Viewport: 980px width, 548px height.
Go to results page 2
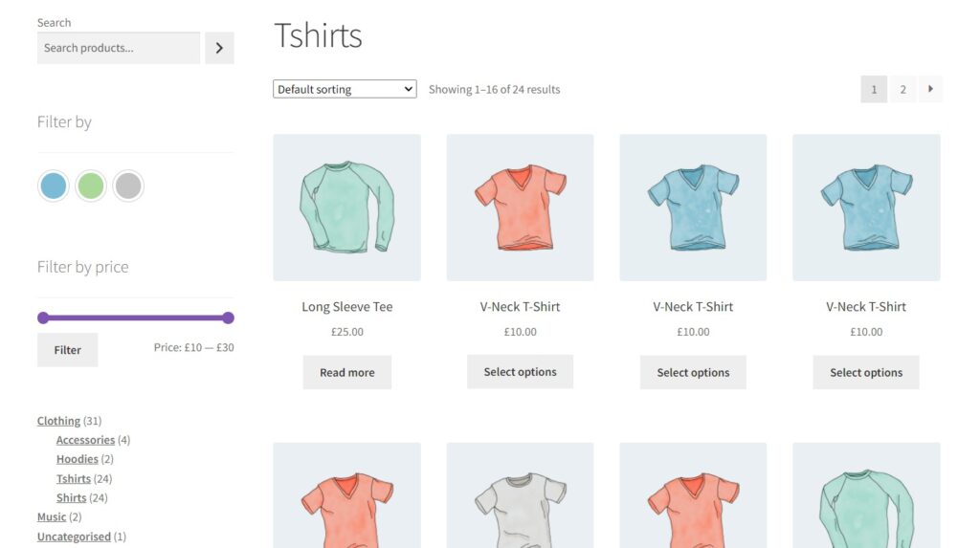[x=902, y=90]
